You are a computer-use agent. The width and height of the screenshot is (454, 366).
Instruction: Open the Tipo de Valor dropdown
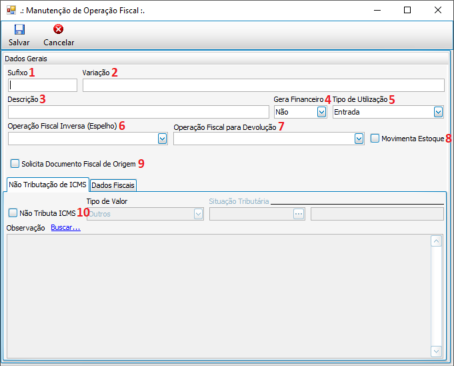click(x=198, y=214)
